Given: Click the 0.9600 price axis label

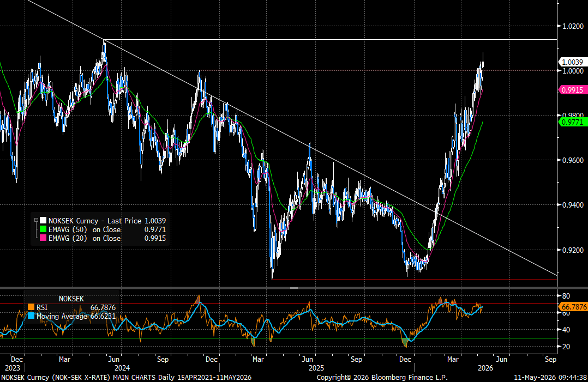Looking at the screenshot, I should coord(573,160).
